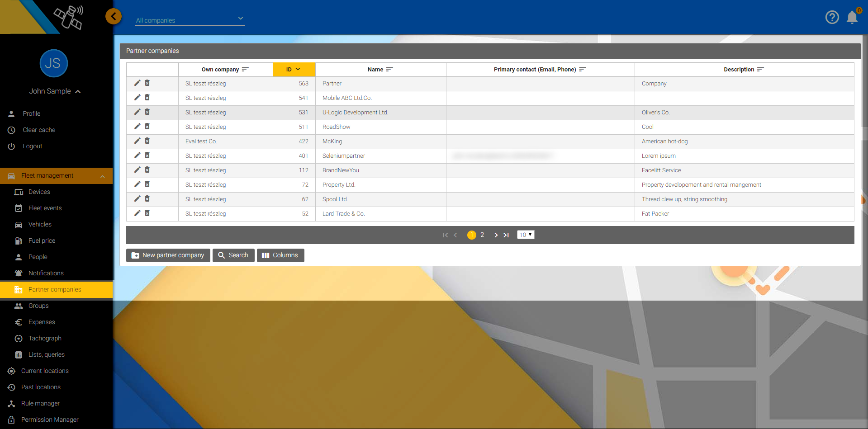This screenshot has width=868, height=429.
Task: Delete the Lard Trade & Co. row
Action: pyautogui.click(x=147, y=213)
